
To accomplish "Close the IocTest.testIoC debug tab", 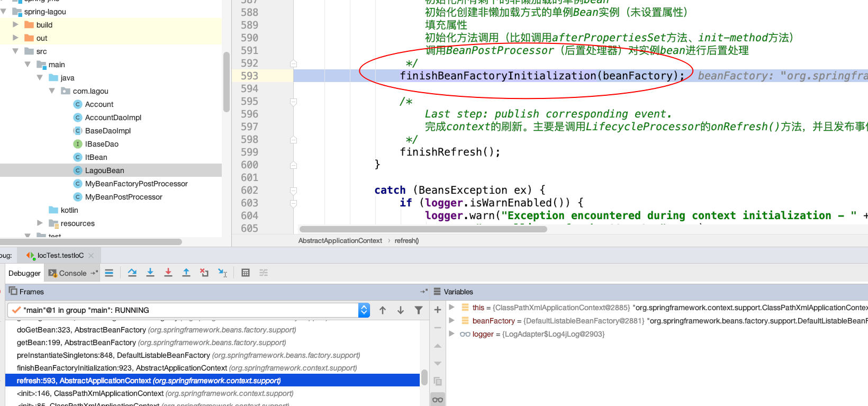I will pos(91,256).
